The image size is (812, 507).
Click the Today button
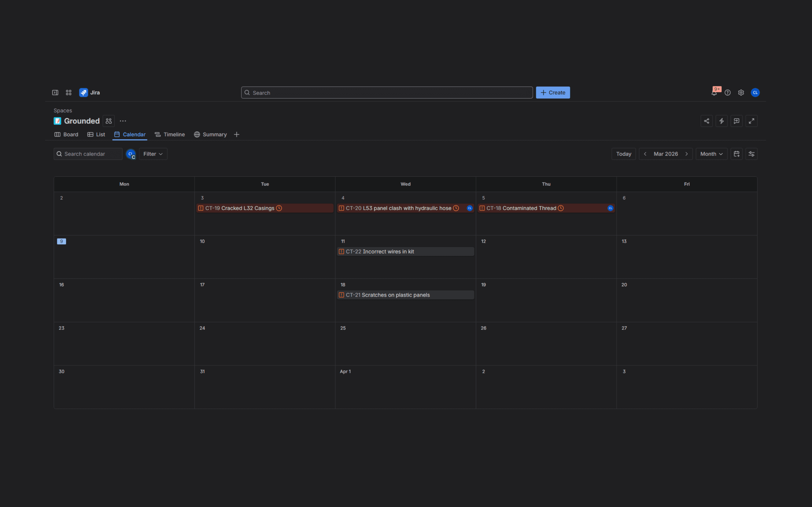[x=623, y=154]
